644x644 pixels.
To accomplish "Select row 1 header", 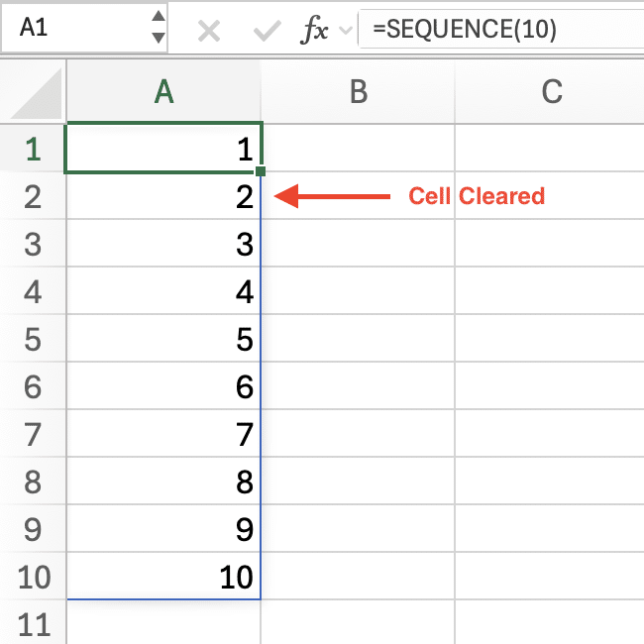I will pos(33,148).
